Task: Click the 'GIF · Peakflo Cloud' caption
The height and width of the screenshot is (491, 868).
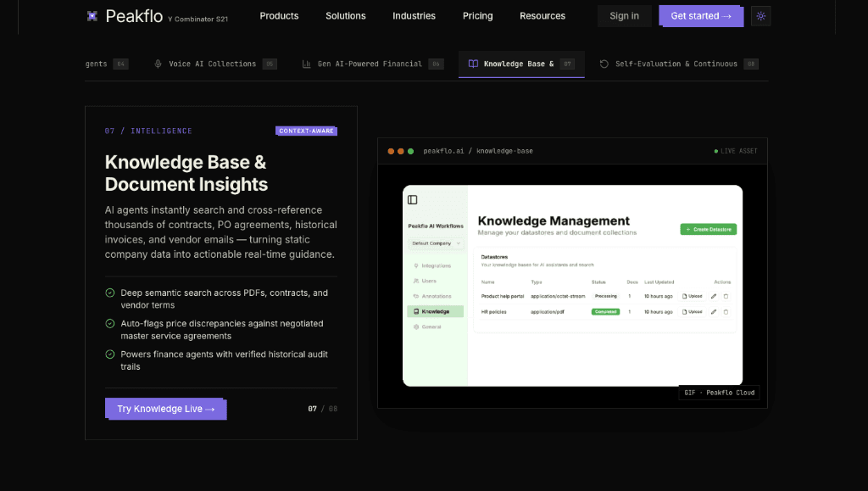Action: (719, 393)
